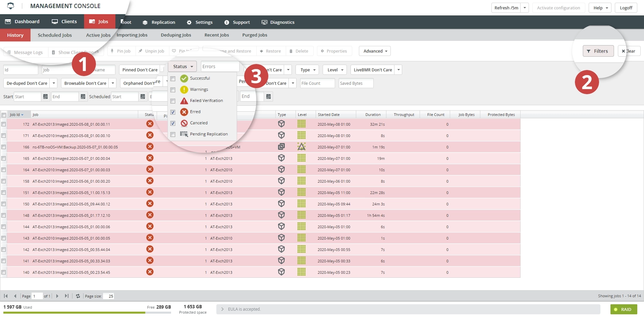This screenshot has height=317, width=644.
Task: Open the rightmost End calendar picker
Action: [268, 97]
